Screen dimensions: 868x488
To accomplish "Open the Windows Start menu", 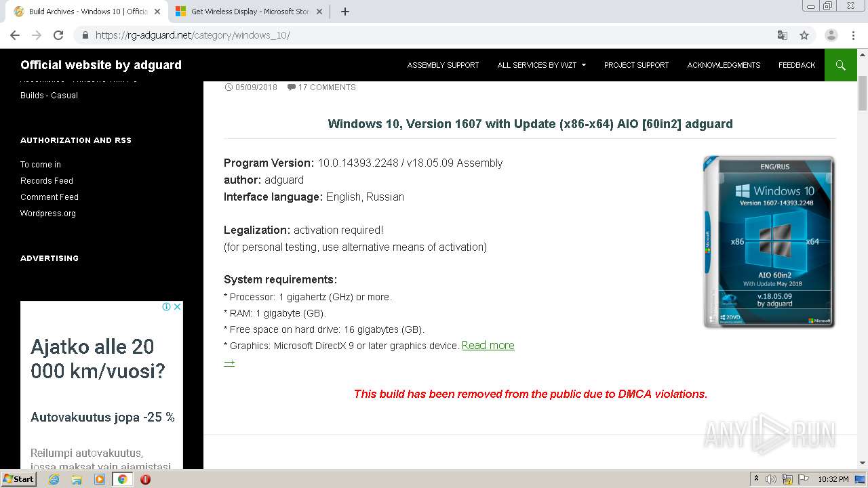I will tap(18, 479).
